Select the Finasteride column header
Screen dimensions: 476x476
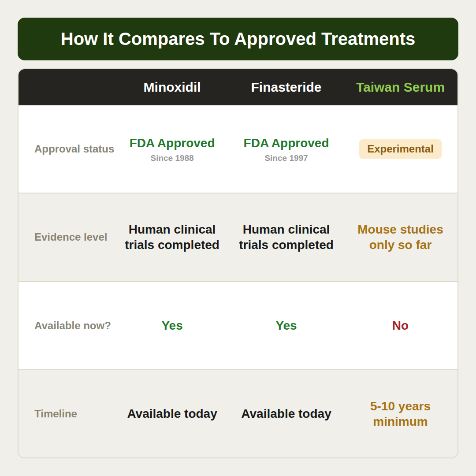286,87
